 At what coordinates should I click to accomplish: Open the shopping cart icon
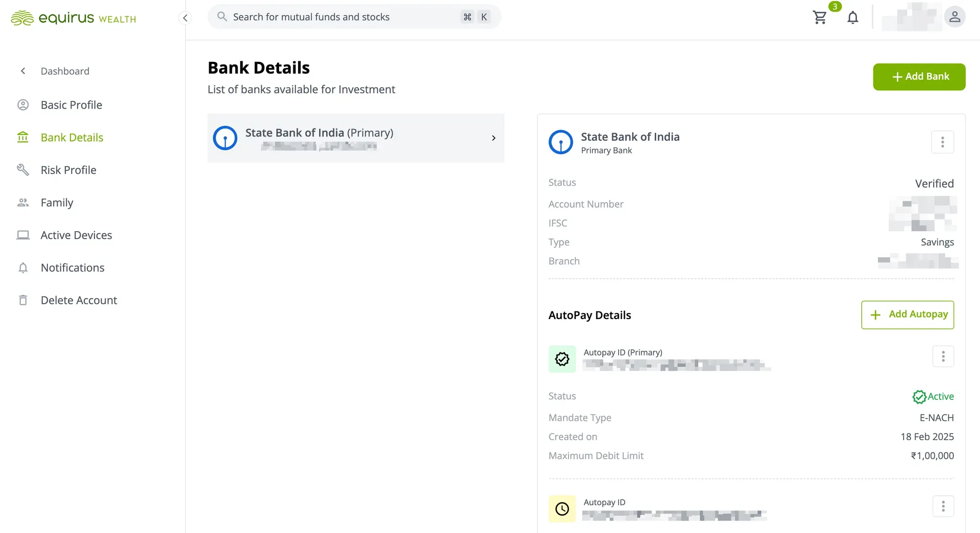click(820, 17)
